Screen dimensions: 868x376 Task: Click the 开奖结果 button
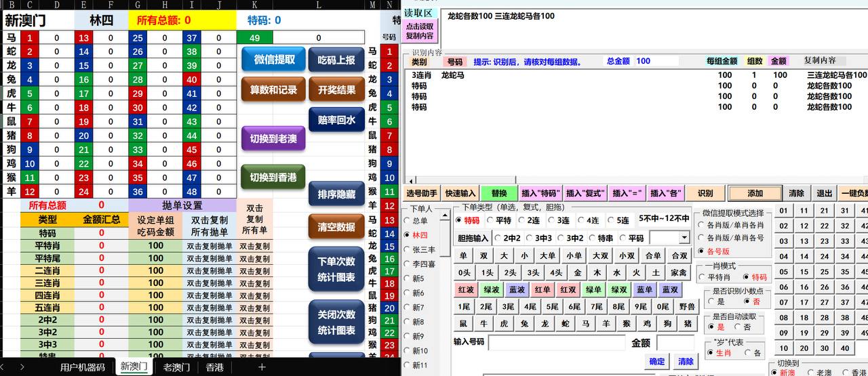pos(336,89)
